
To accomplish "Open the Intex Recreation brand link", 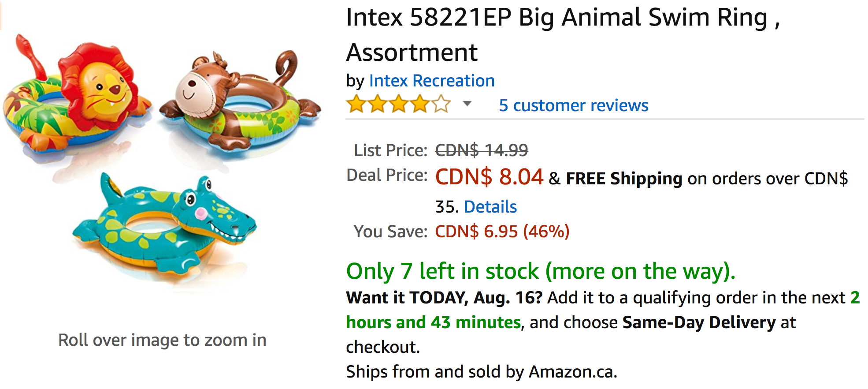I will [432, 81].
